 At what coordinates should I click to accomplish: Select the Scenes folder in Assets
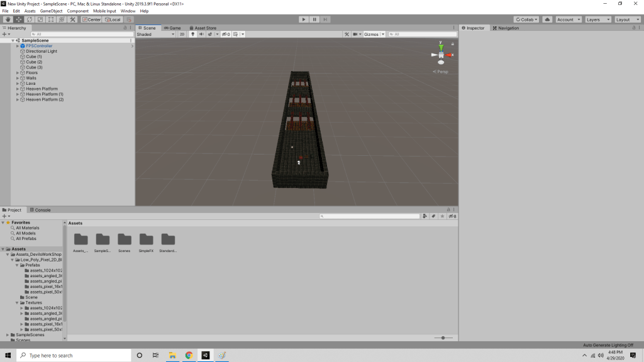click(125, 241)
